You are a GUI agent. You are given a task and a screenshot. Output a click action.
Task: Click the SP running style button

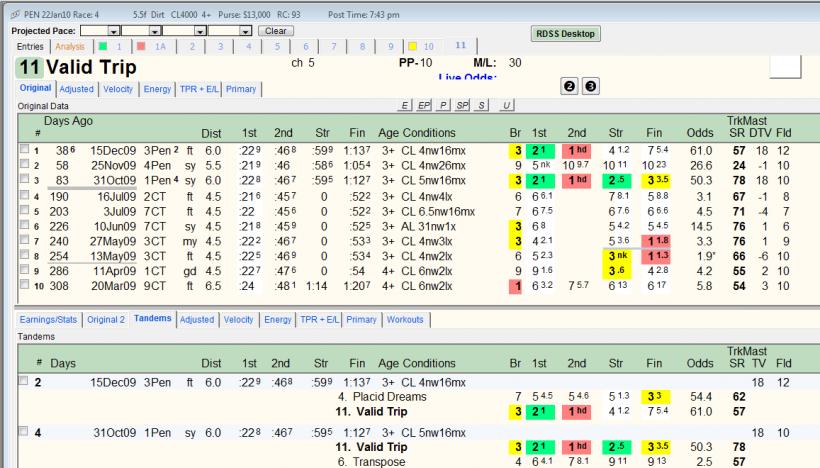[462, 106]
